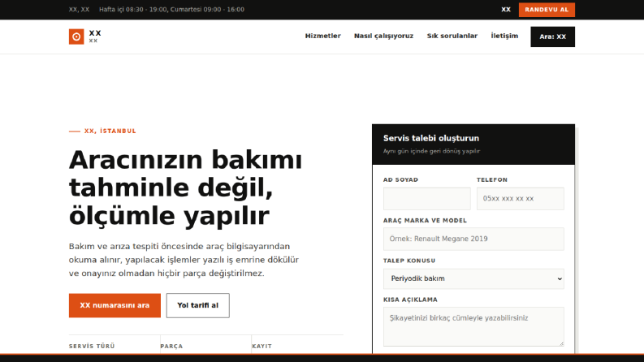Open Sık sorulanlar navigation link
This screenshot has width=644, height=362.
(452, 36)
